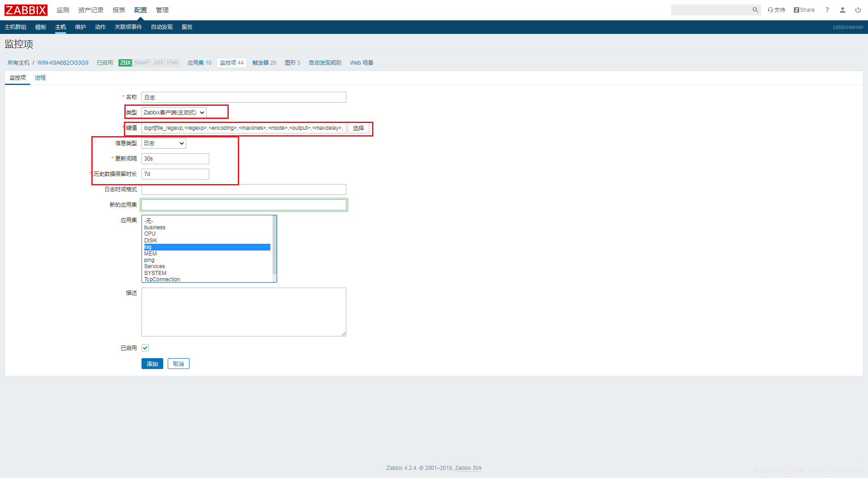Image resolution: width=868 pixels, height=478 pixels.
Task: Open 图形 3 link
Action: pyautogui.click(x=292, y=63)
